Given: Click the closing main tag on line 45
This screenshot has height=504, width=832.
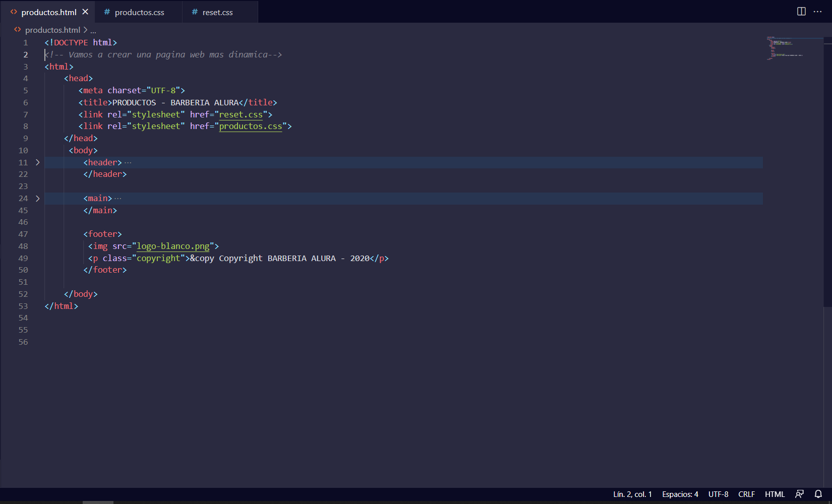Looking at the screenshot, I should [100, 211].
